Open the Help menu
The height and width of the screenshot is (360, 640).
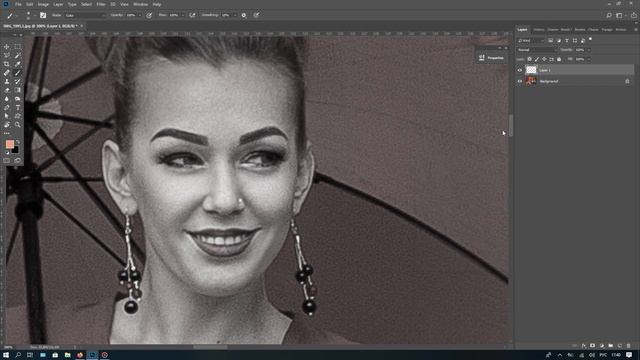pos(157,4)
